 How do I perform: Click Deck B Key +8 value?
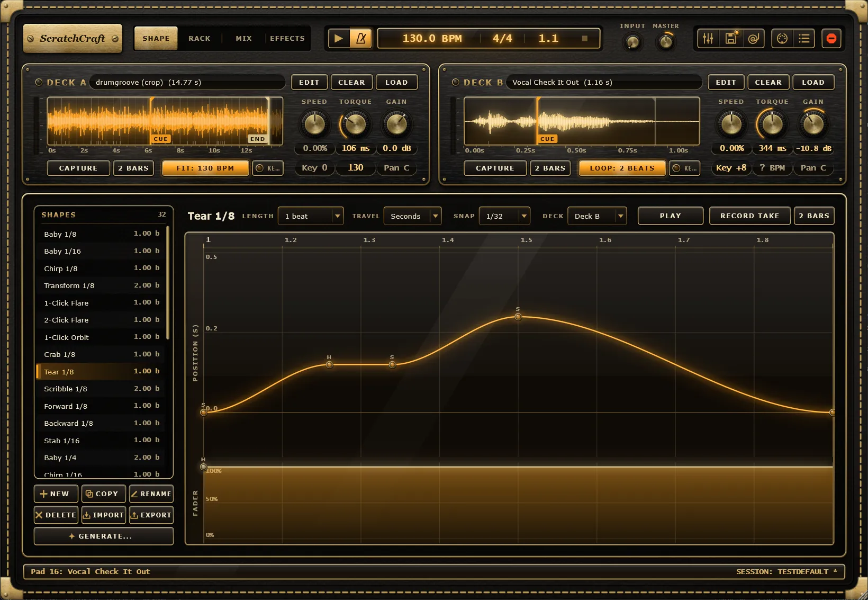point(731,168)
